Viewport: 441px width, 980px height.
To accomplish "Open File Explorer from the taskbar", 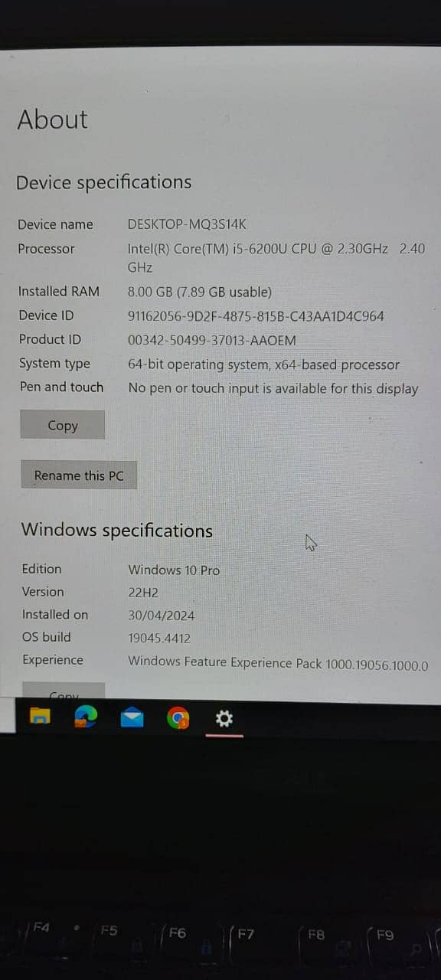I will tap(40, 717).
